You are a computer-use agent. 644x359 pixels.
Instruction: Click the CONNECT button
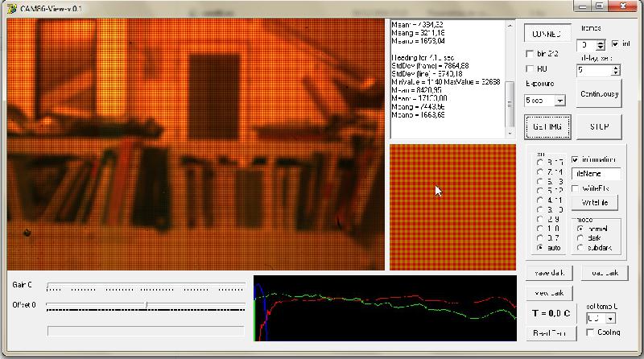547,33
